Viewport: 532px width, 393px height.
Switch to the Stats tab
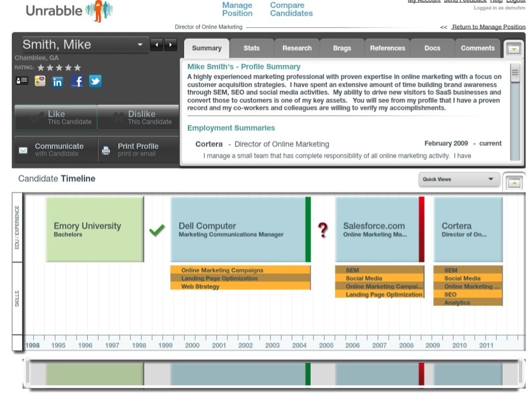(x=251, y=48)
